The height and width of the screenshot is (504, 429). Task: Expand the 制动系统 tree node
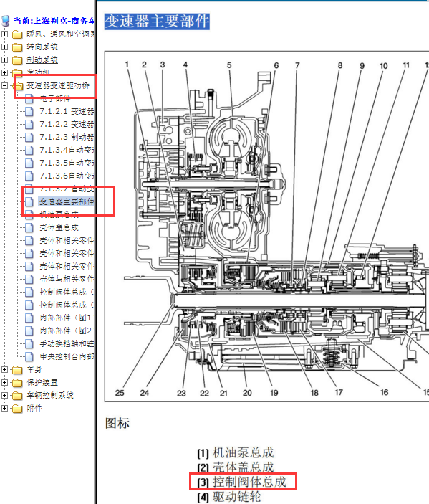click(4, 60)
